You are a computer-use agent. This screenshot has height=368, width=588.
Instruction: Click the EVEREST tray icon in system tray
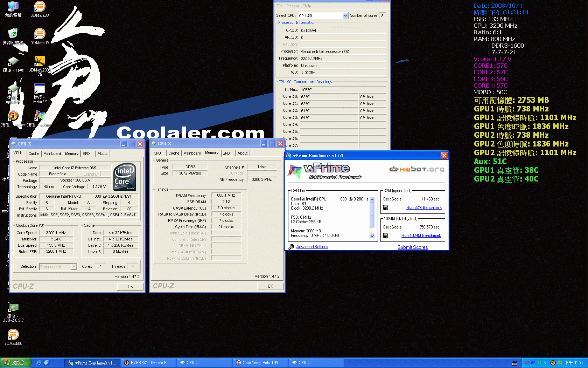point(553,363)
